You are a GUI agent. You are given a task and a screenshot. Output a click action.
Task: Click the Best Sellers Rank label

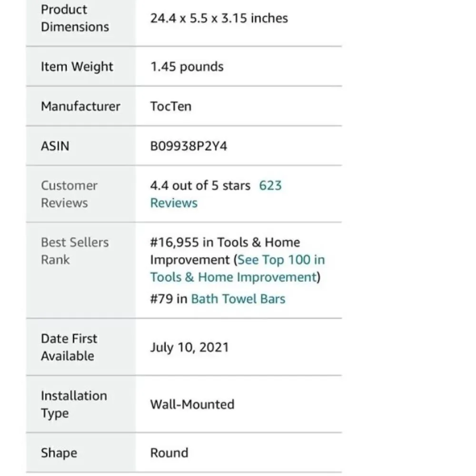75,251
